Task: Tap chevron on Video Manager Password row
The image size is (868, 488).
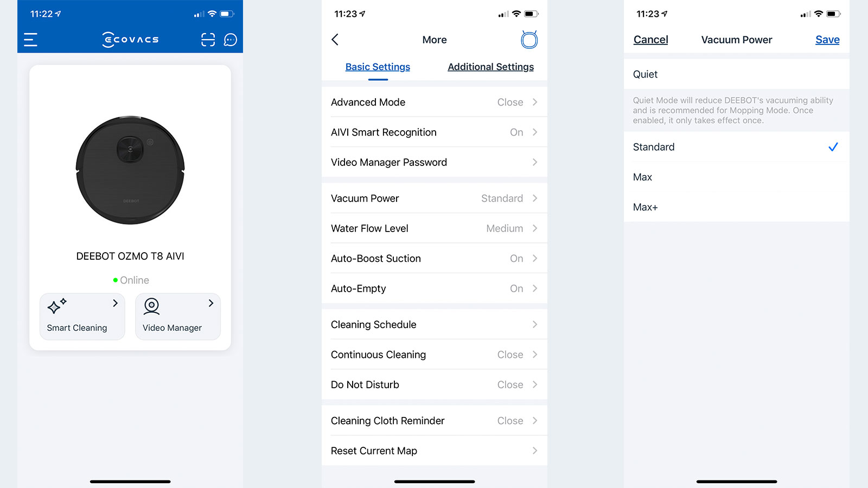Action: 535,162
